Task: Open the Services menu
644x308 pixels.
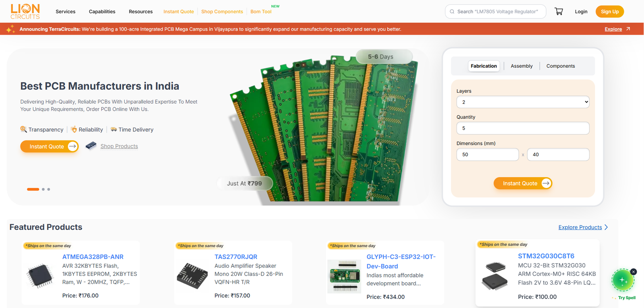Action: click(x=66, y=12)
